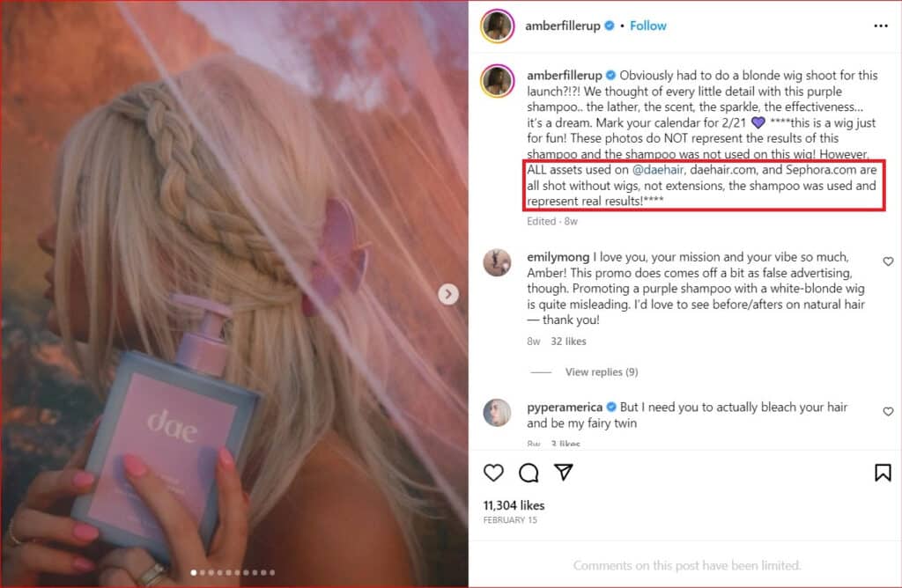The width and height of the screenshot is (902, 588).
Task: Click the dae shampoo post image
Action: pos(234,294)
